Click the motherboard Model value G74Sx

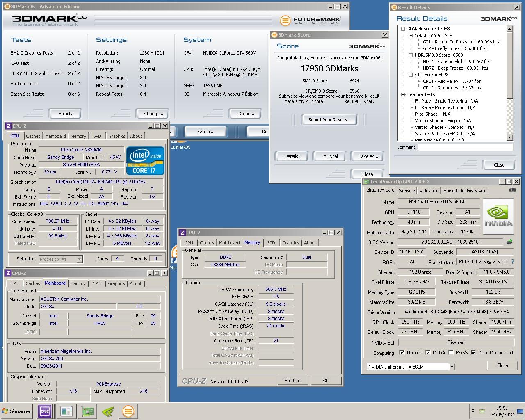(x=78, y=306)
